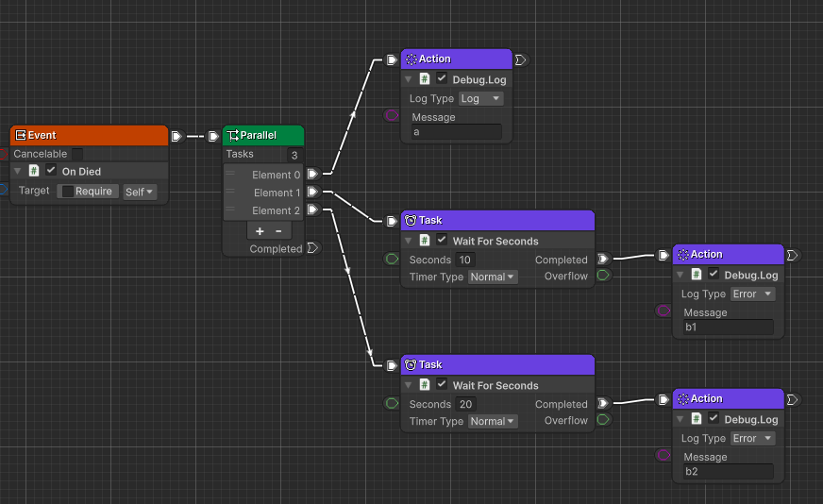Open the Self target dropdown

point(139,192)
